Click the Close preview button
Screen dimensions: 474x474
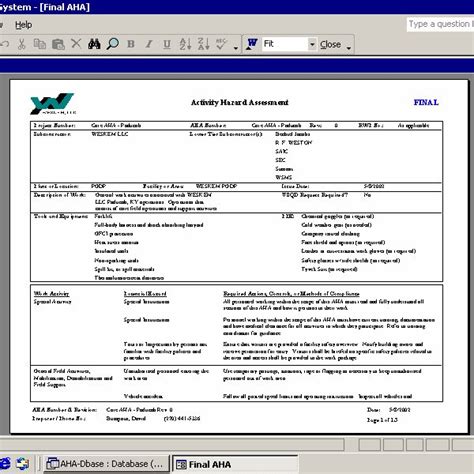(x=330, y=44)
